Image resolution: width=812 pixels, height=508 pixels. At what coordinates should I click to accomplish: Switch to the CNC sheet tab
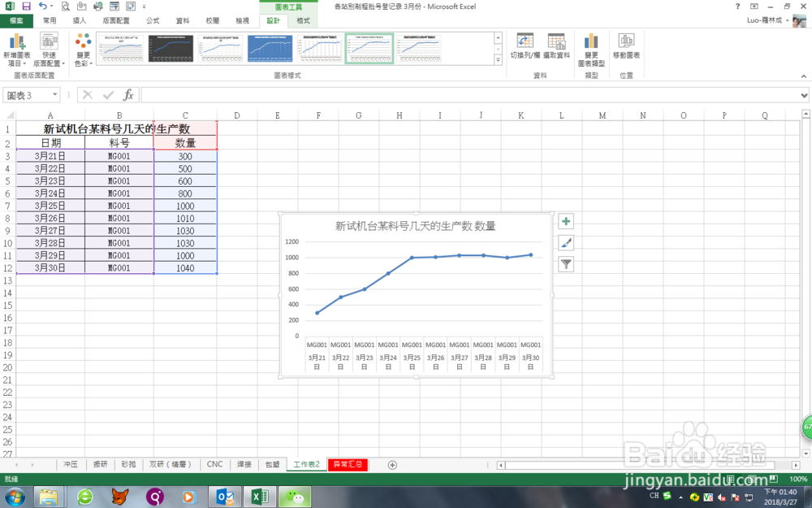tap(214, 464)
